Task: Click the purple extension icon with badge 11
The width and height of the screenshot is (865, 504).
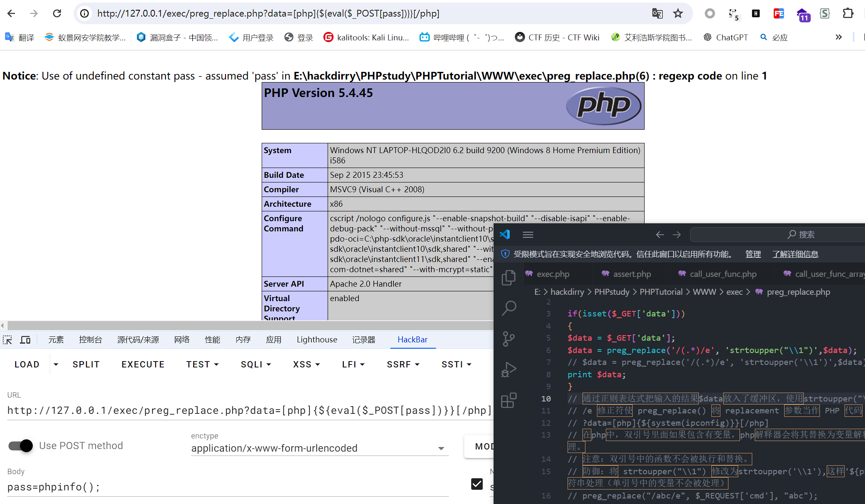Action: tap(803, 15)
